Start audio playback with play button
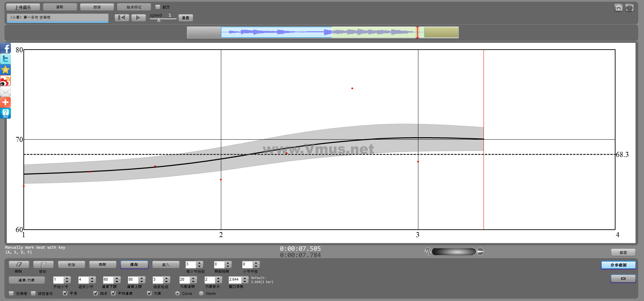This screenshot has width=644, height=301. pyautogui.click(x=138, y=18)
